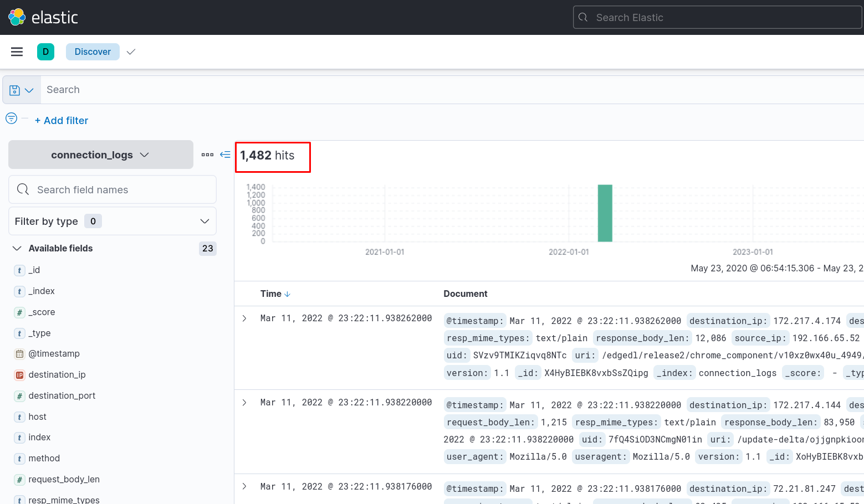Collapse the Available fields section
Screen dimensions: 864x504
pyautogui.click(x=17, y=248)
